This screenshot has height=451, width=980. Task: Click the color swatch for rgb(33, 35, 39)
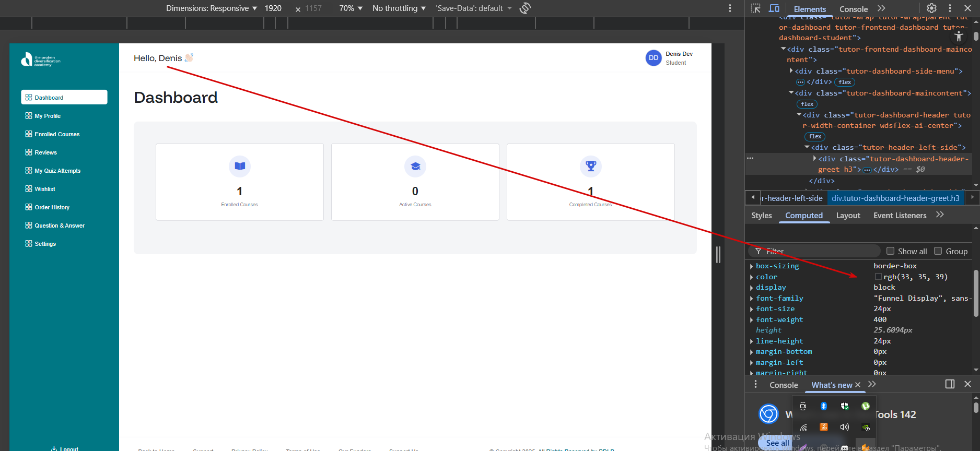[878, 277]
